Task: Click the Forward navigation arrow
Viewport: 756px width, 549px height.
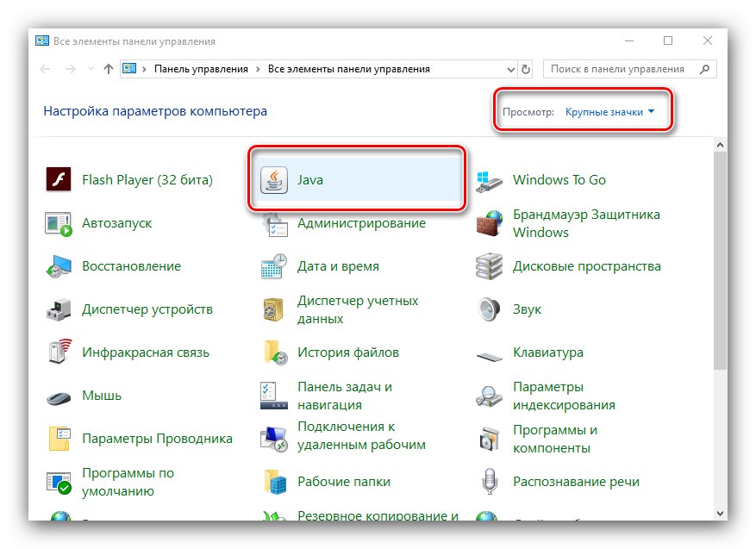Action: coord(71,70)
